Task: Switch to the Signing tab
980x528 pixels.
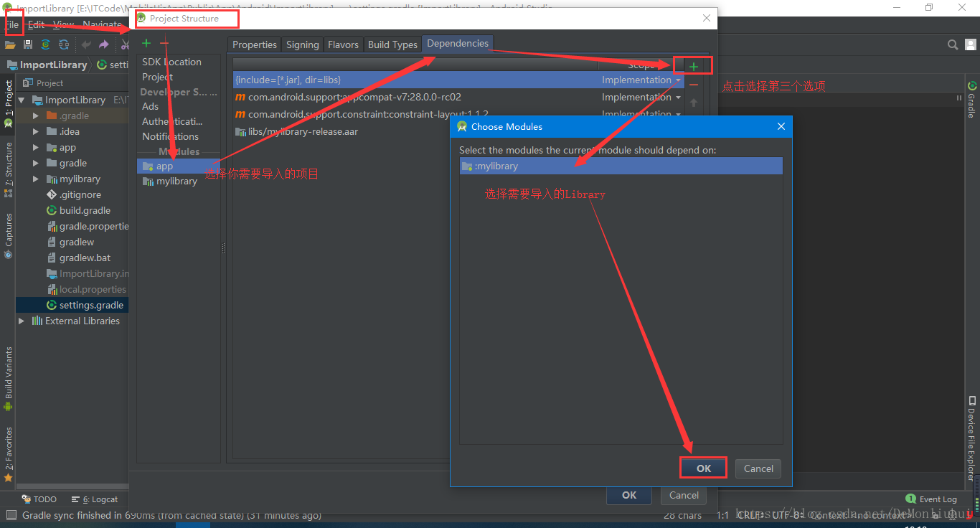Action: tap(302, 44)
